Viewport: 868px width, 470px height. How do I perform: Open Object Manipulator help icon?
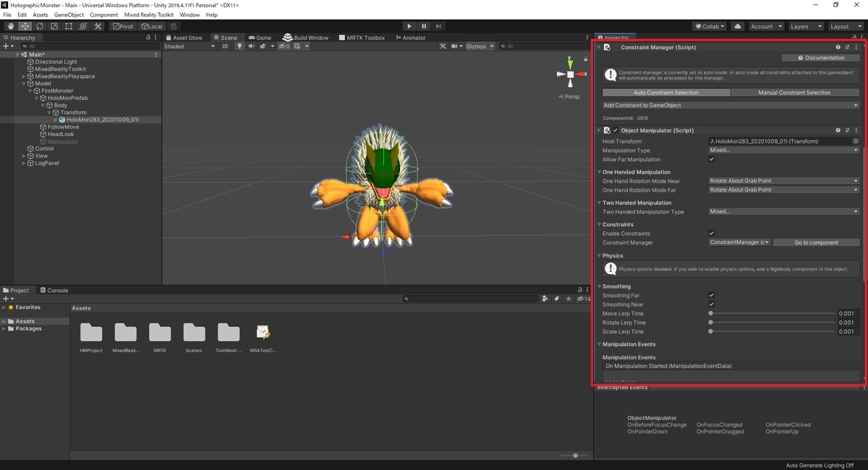(x=838, y=130)
